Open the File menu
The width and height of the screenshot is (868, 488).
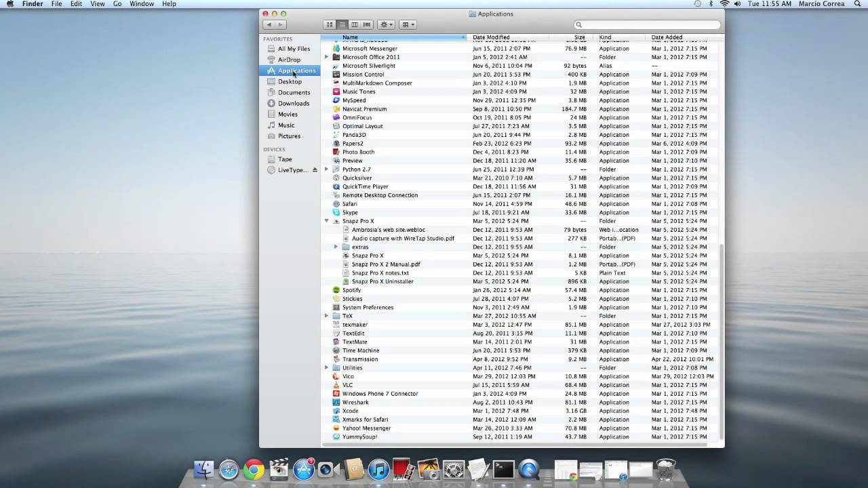click(57, 4)
